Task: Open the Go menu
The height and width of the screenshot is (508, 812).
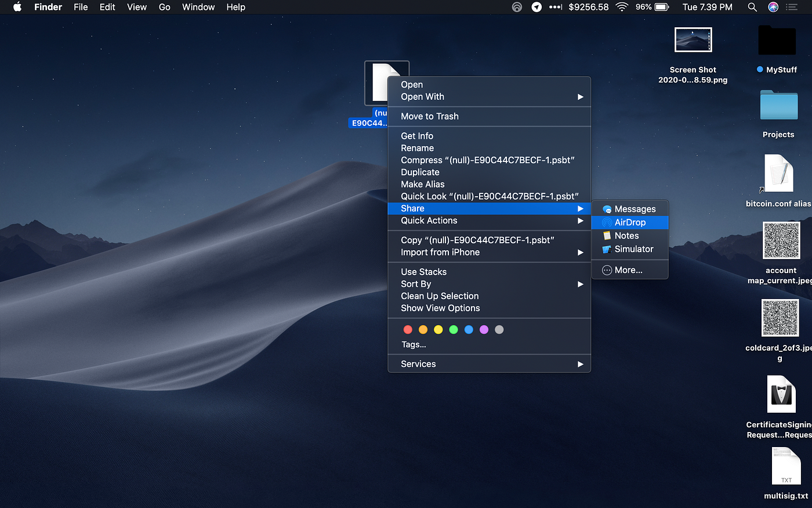Action: tap(165, 7)
